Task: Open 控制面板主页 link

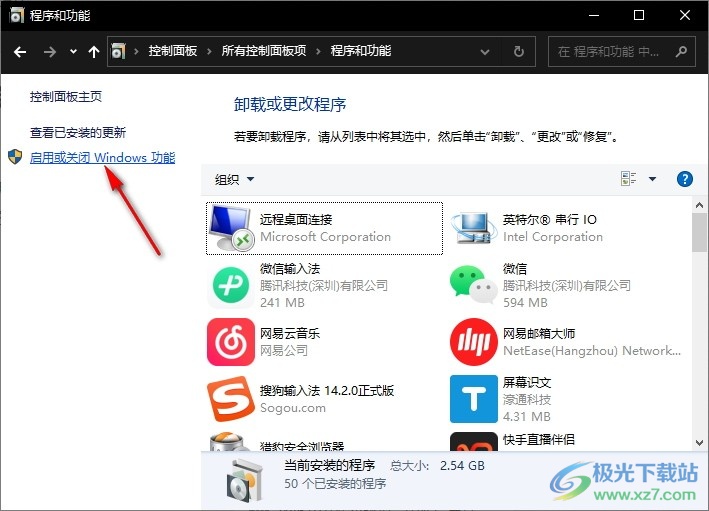Action: [x=66, y=96]
